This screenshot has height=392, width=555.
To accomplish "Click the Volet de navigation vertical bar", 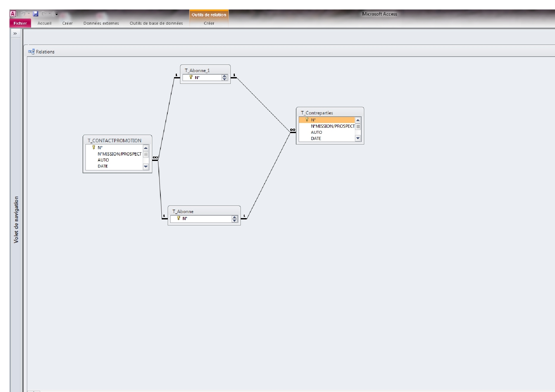I will click(16, 220).
